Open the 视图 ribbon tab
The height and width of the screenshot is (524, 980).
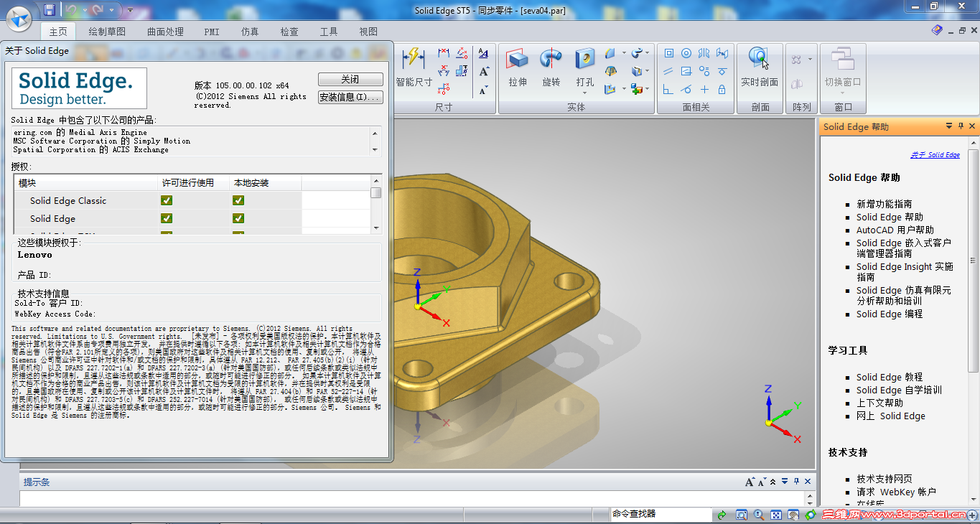tap(368, 32)
